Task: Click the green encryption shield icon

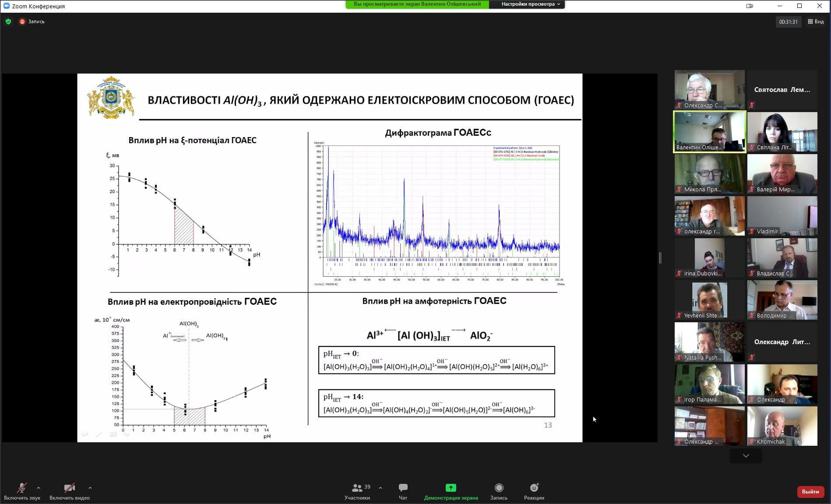Action: click(x=8, y=21)
